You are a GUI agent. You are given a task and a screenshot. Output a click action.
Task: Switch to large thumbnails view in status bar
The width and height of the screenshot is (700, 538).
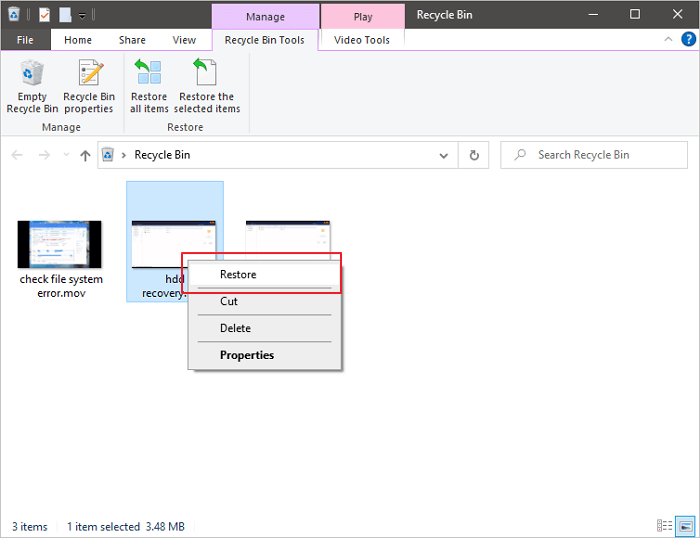point(685,526)
